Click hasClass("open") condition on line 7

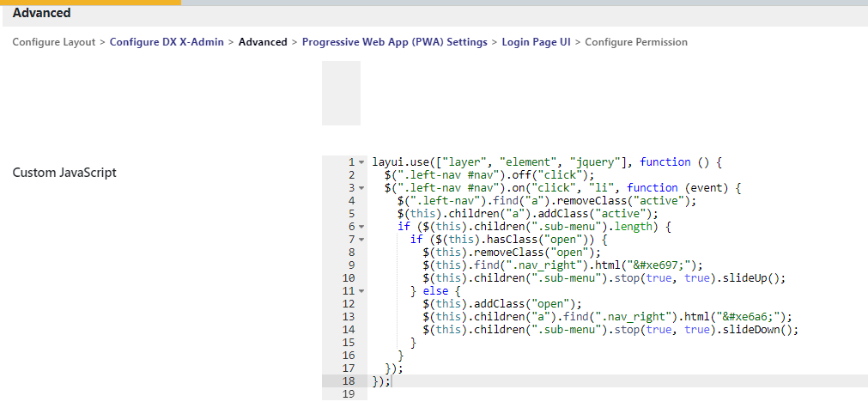click(x=537, y=240)
